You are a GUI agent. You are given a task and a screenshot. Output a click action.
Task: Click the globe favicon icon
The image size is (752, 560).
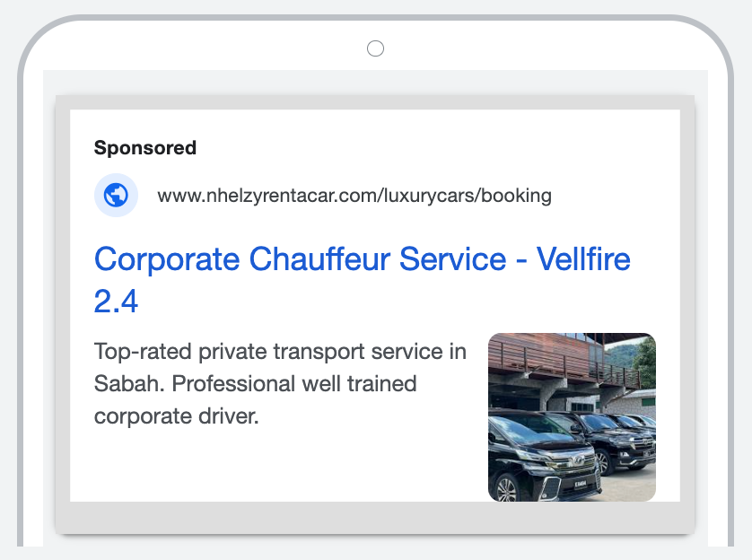coord(116,195)
